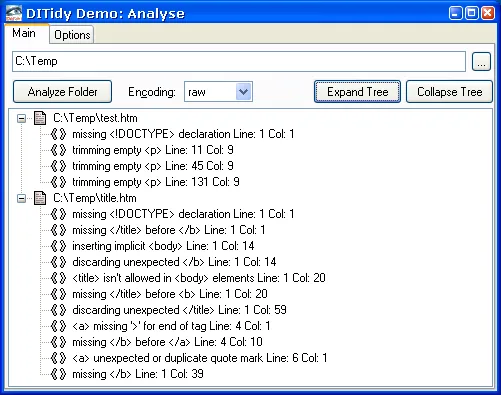This screenshot has width=501, height=395.
Task: Collapse the C:\Temp\title.htm tree node
Action: click(21, 199)
